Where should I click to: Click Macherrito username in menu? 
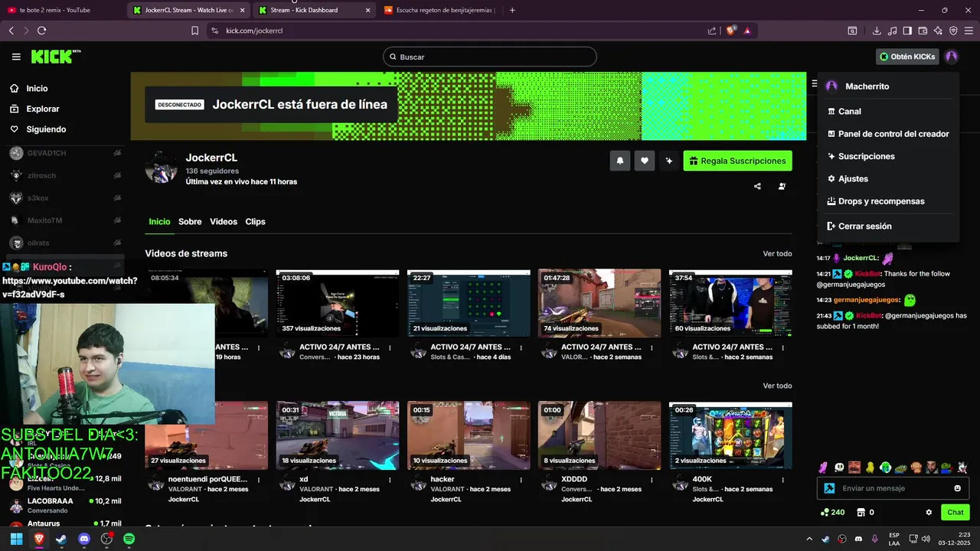pos(867,86)
